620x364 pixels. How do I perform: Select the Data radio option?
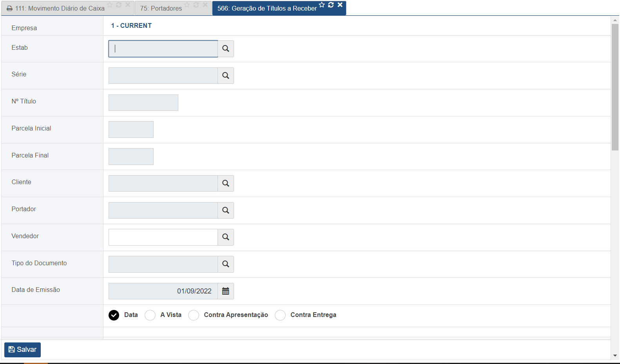(114, 315)
